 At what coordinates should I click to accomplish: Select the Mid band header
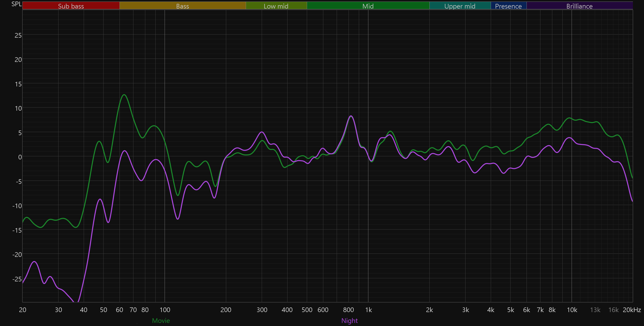tap(368, 6)
